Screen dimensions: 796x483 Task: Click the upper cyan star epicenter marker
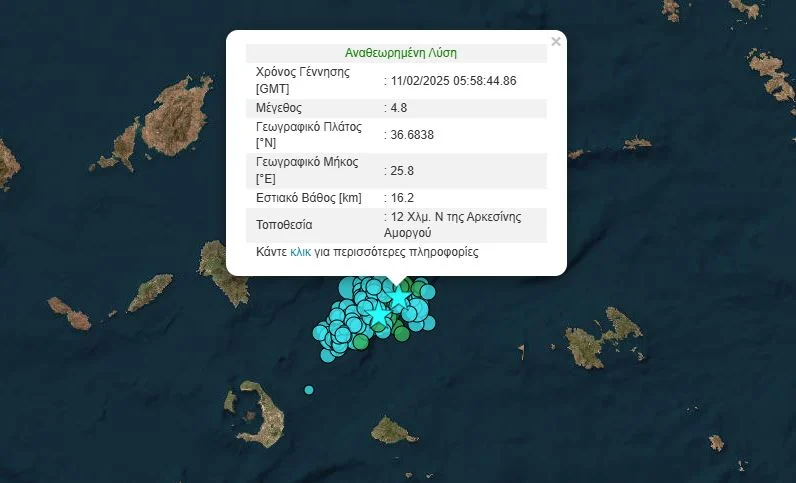point(399,297)
